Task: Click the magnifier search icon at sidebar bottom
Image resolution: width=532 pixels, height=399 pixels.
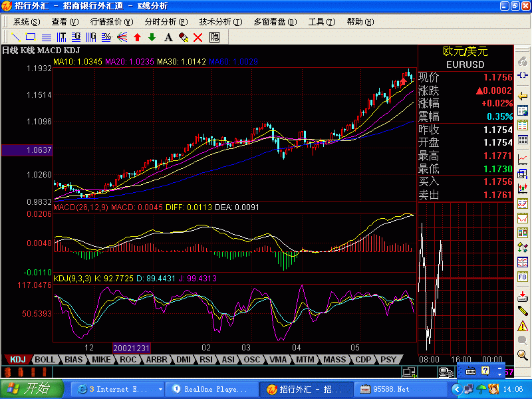Action: tap(523, 355)
